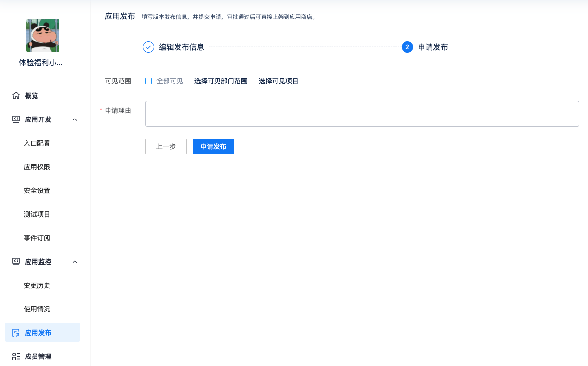Image resolution: width=588 pixels, height=366 pixels.
Task: Click the step 2 circle labeled 申请发布
Action: click(407, 47)
